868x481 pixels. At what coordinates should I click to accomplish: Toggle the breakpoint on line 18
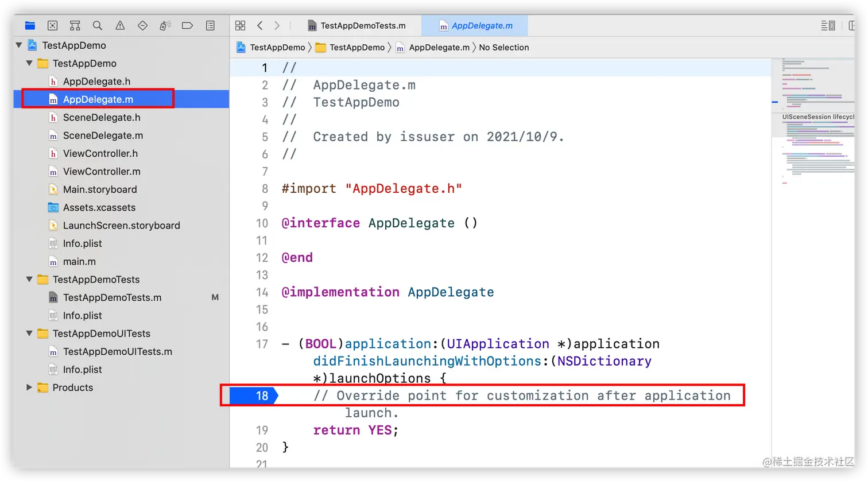point(254,395)
